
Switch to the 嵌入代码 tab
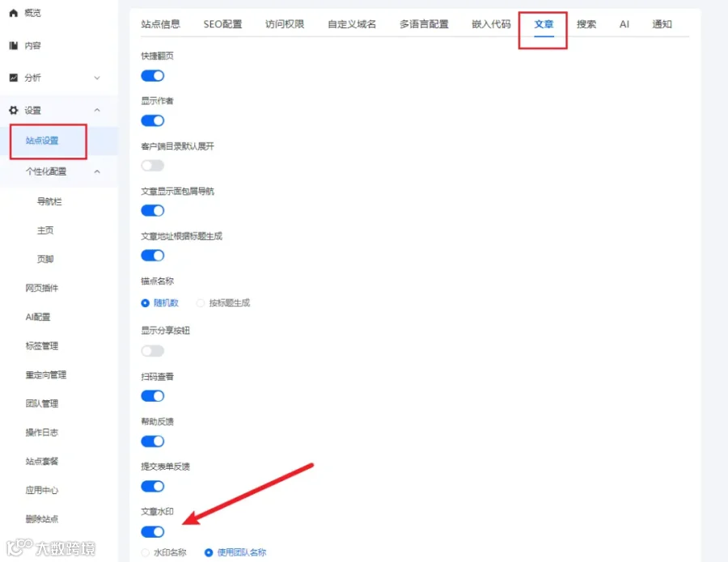click(491, 24)
